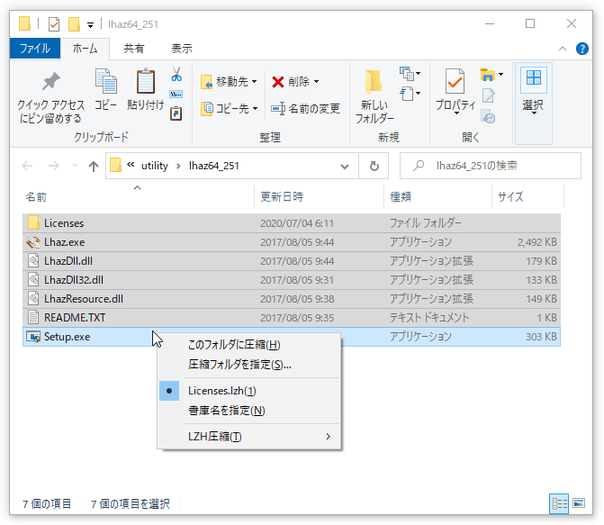Click the New folder icon
This screenshot has height=525, width=604.
click(x=374, y=82)
